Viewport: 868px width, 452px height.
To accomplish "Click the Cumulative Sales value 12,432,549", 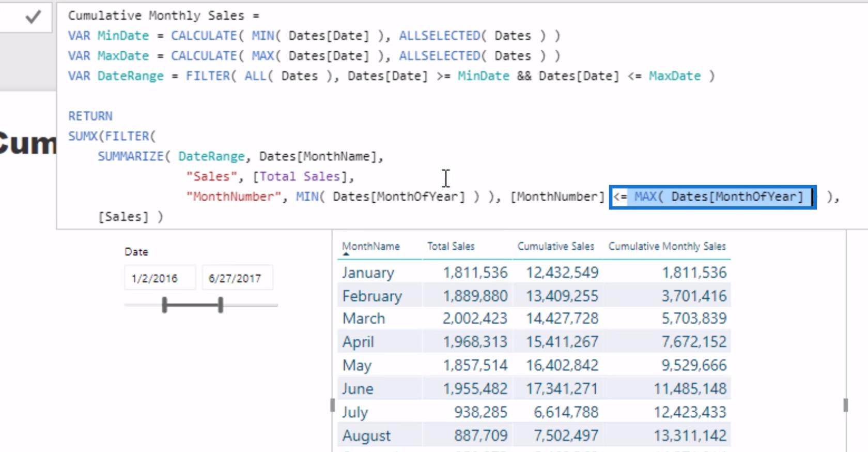I will (562, 273).
